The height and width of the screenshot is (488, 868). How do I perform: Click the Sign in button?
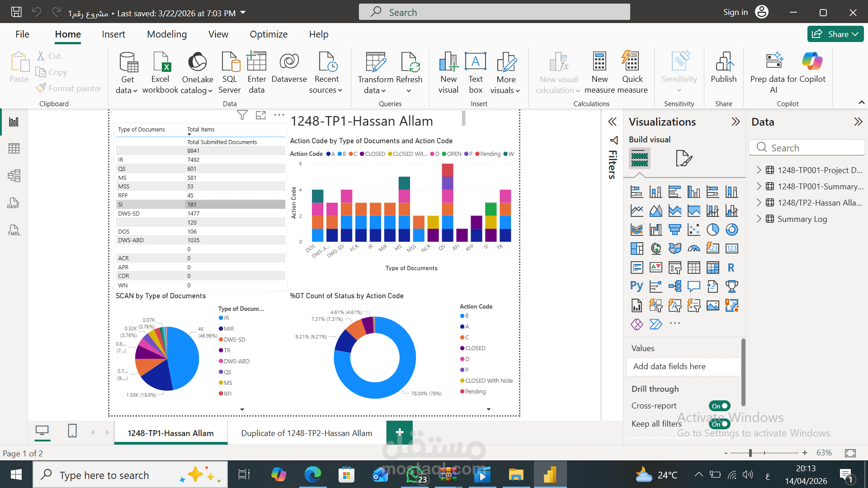point(745,12)
